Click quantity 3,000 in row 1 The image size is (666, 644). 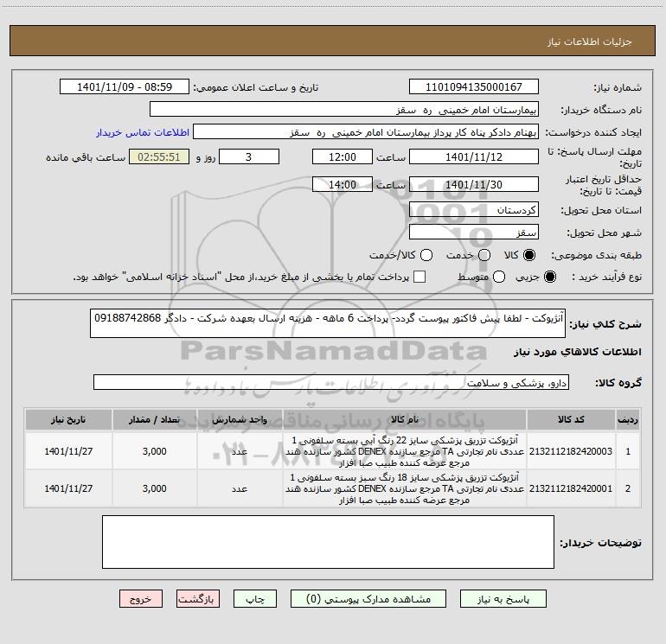[154, 451]
